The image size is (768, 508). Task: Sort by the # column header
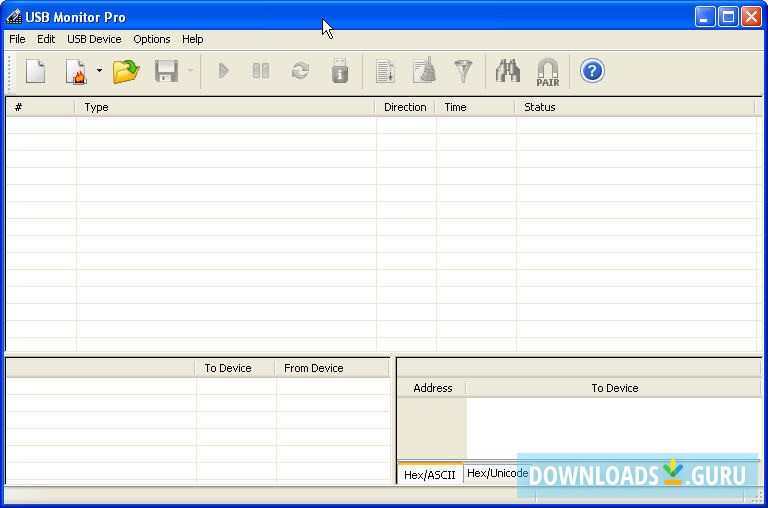coord(41,107)
